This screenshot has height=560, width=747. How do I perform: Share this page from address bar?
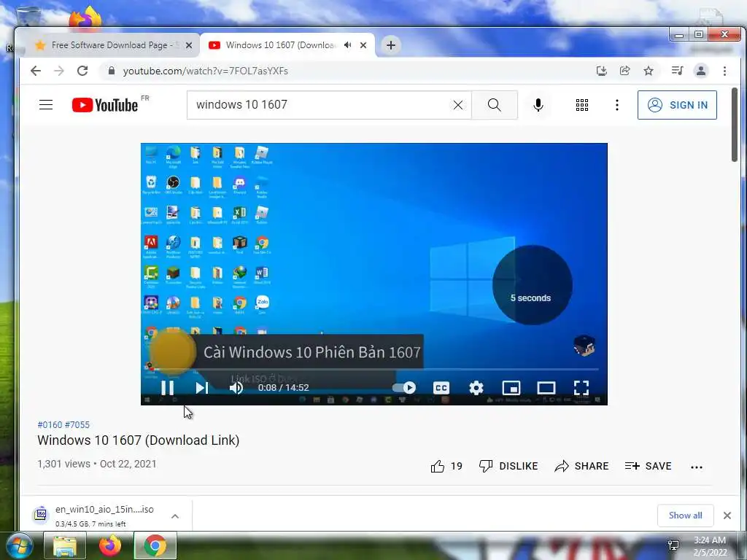[x=624, y=71]
